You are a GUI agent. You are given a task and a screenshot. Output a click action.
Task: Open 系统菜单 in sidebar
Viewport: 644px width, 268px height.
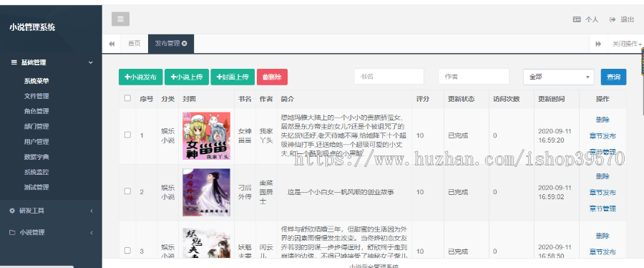[36, 81]
